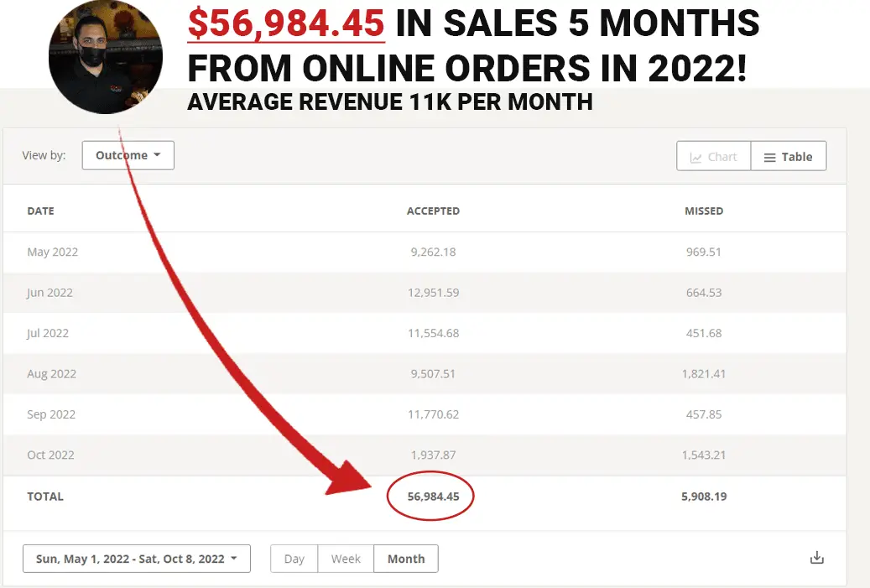Select the Jun 2022 row label
This screenshot has height=588, width=870.
point(49,293)
